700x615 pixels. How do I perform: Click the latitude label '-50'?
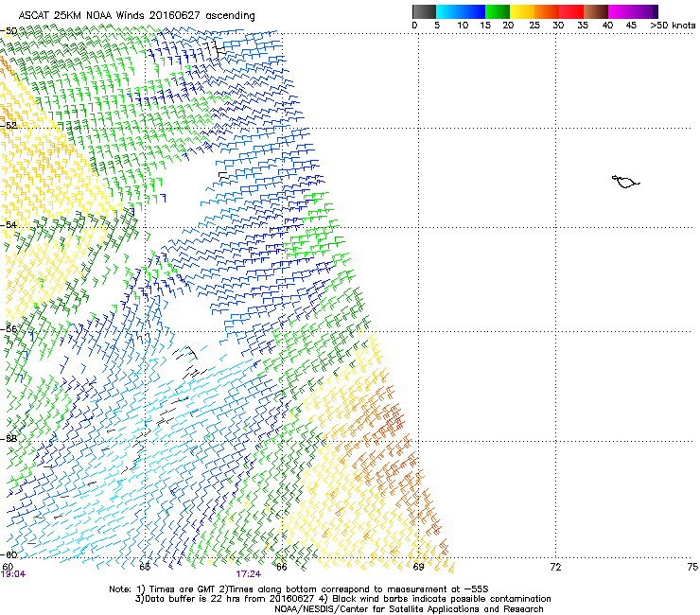[9, 31]
